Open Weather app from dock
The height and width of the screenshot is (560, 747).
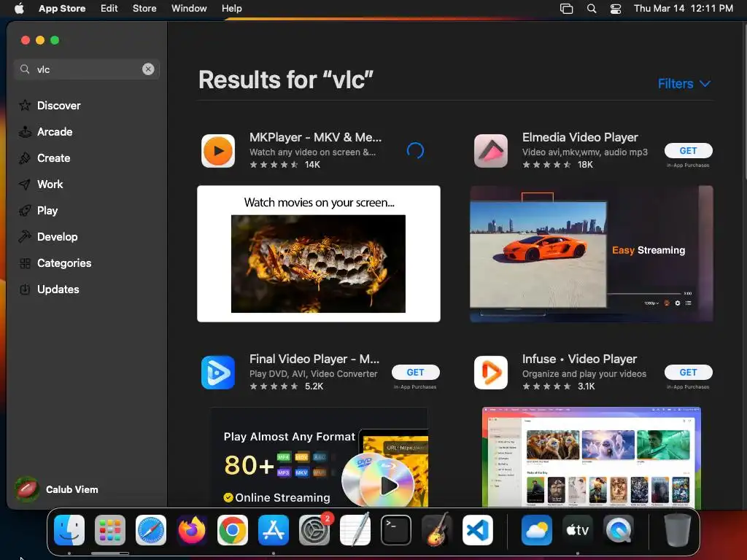point(536,529)
